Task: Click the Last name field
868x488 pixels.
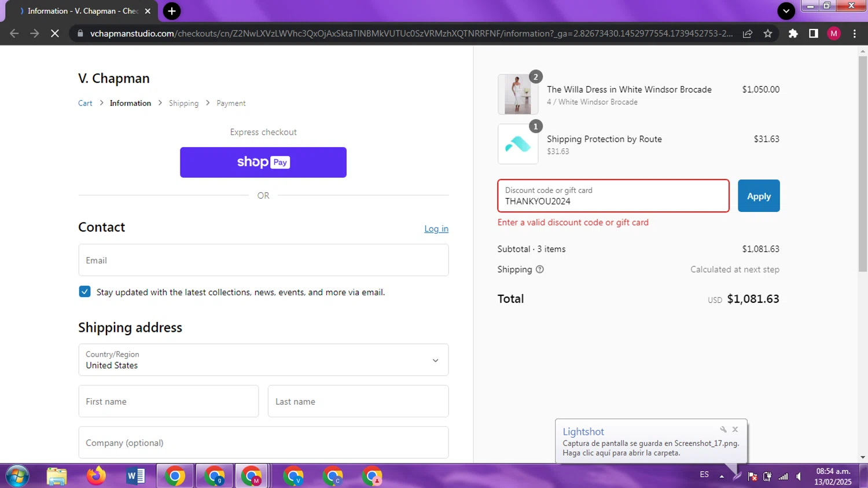Action: pos(358,401)
